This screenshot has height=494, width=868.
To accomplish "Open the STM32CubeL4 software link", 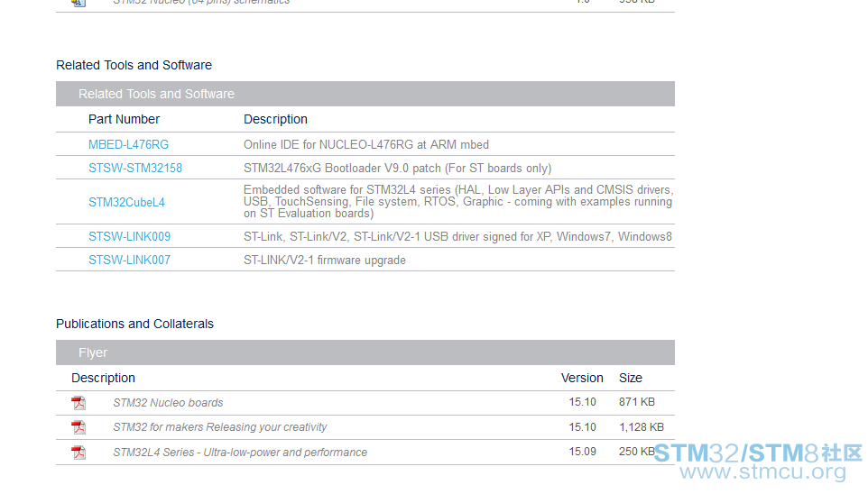I will pyautogui.click(x=126, y=203).
